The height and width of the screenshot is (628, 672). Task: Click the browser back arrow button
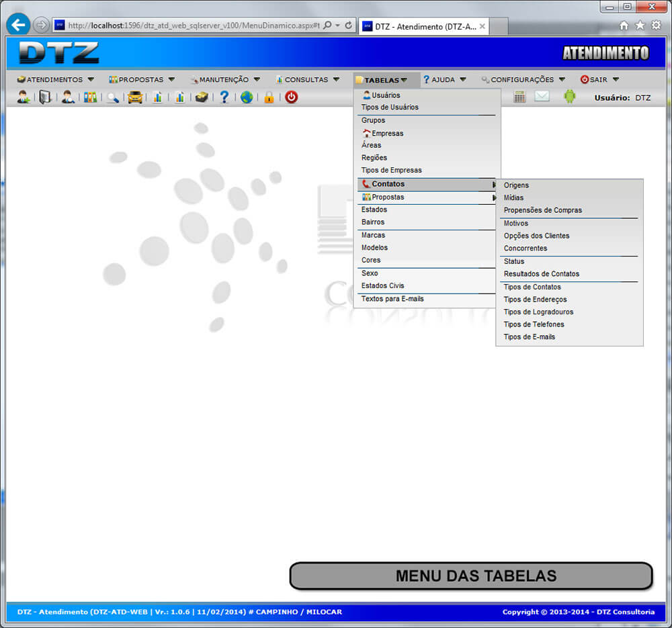[x=17, y=25]
